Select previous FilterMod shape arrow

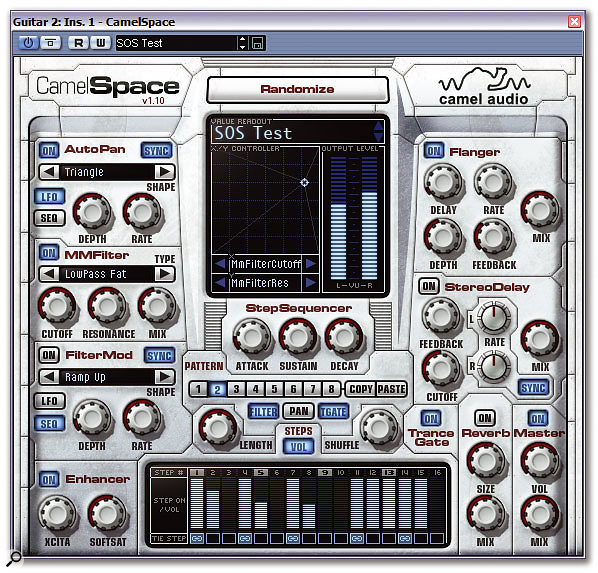(x=50, y=377)
